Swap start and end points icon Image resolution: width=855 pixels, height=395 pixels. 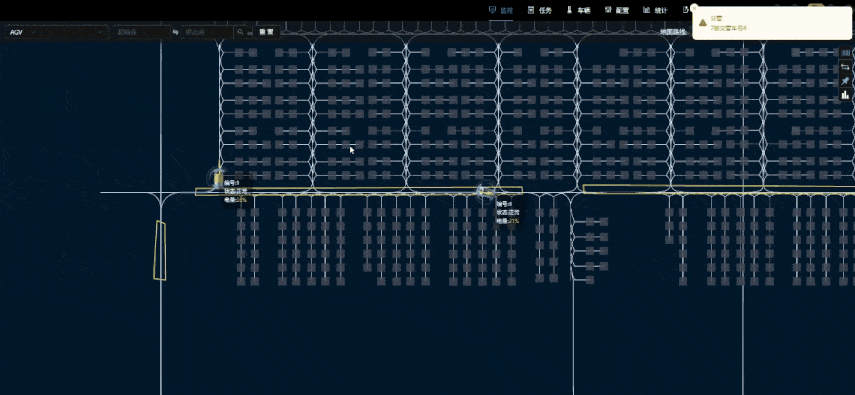point(176,32)
